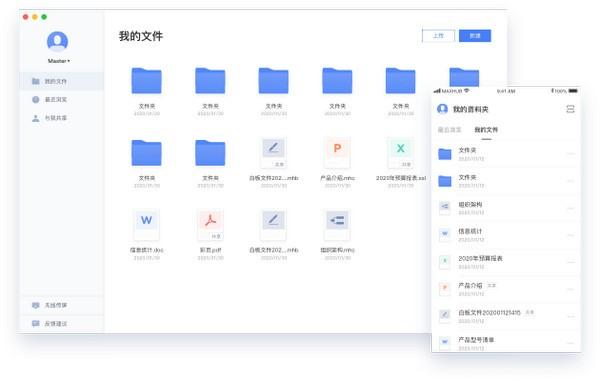
Task: Open more options for 产品型号清单 row
Action: tap(571, 343)
